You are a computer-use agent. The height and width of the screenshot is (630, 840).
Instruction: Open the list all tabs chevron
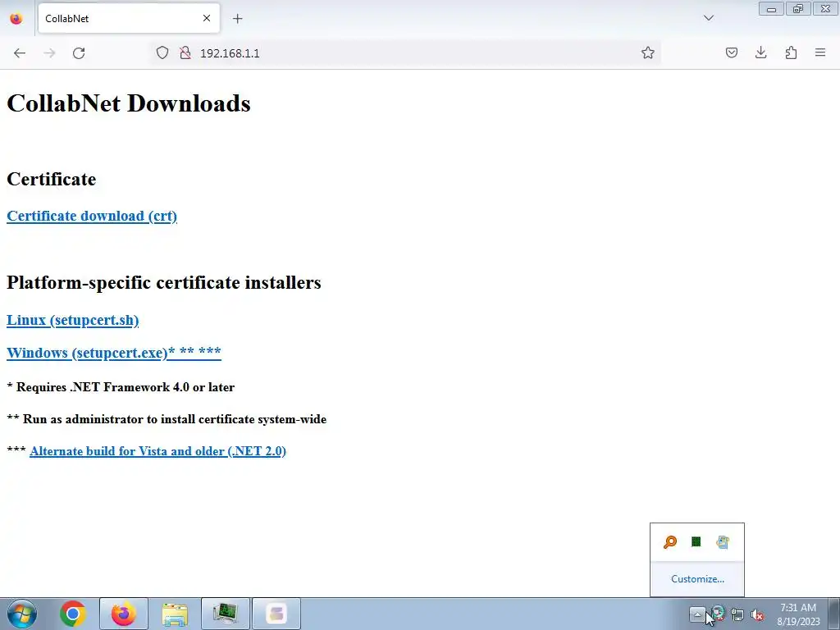coord(708,18)
